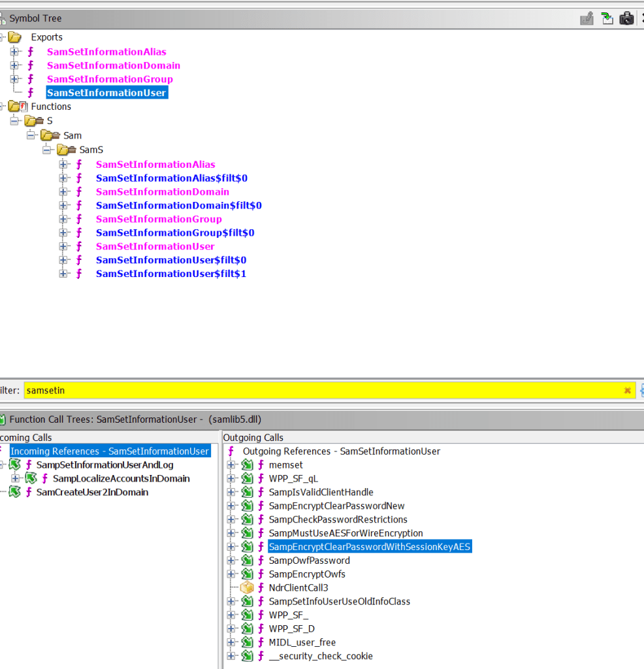Screen dimensions: 644x669
Task: Click the SamCreateUser2InDomain incoming call icon
Action: pos(14,493)
